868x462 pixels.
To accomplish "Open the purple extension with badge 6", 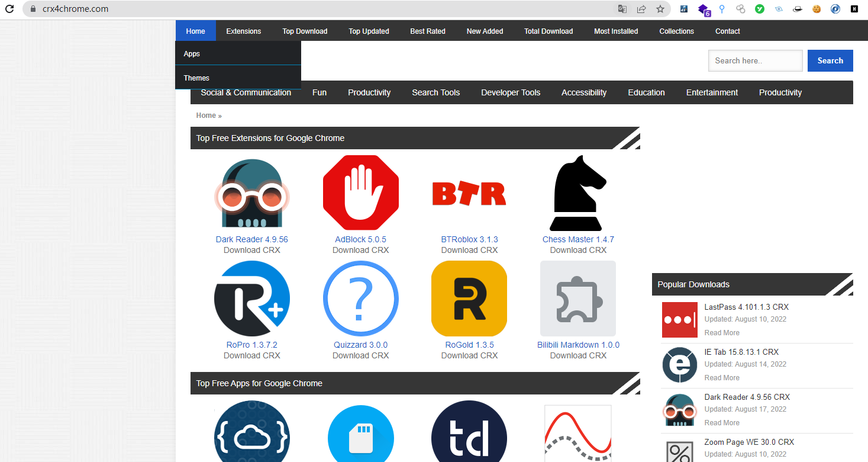I will click(704, 9).
